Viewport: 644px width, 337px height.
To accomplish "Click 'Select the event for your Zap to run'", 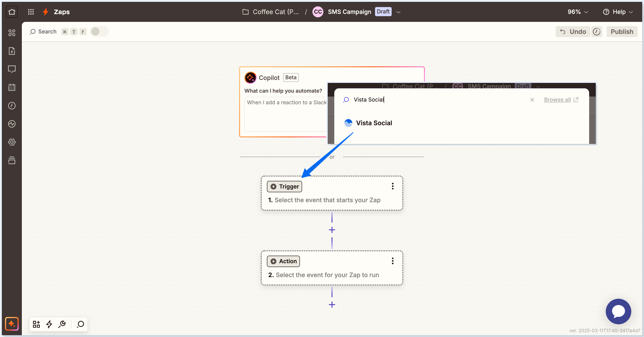I will [x=327, y=275].
